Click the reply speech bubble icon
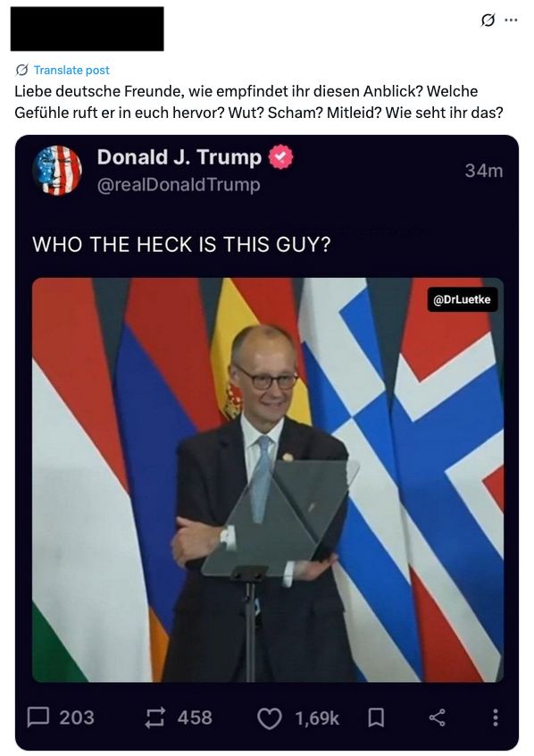 [x=38, y=717]
